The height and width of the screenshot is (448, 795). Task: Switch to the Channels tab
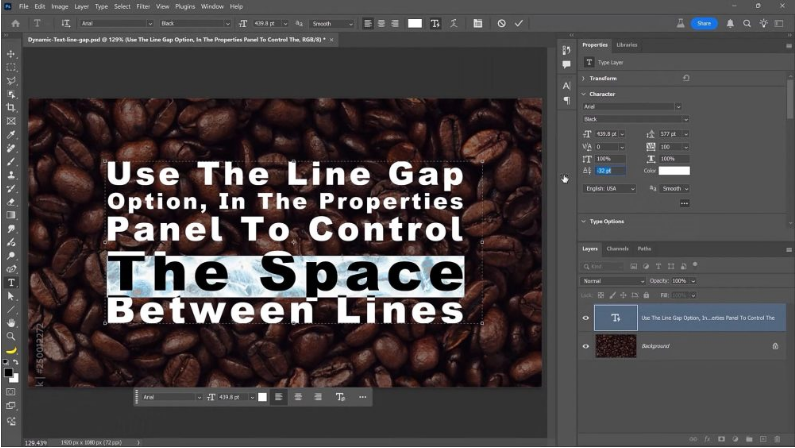[x=618, y=249]
